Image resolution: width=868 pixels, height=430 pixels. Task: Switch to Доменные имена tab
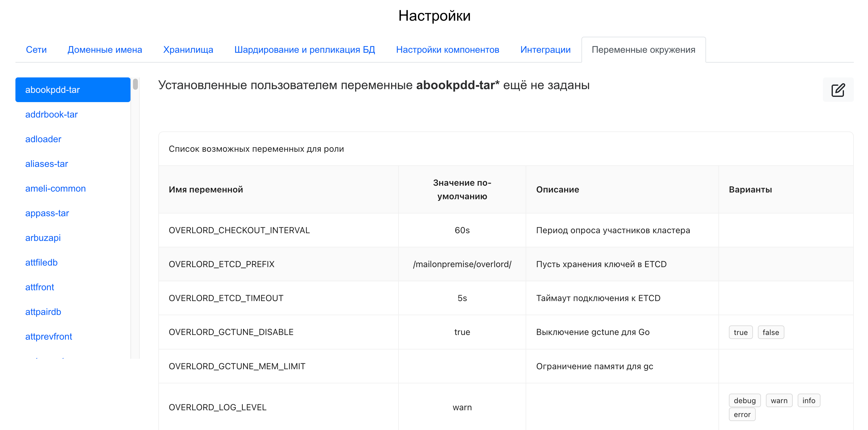[x=105, y=50]
